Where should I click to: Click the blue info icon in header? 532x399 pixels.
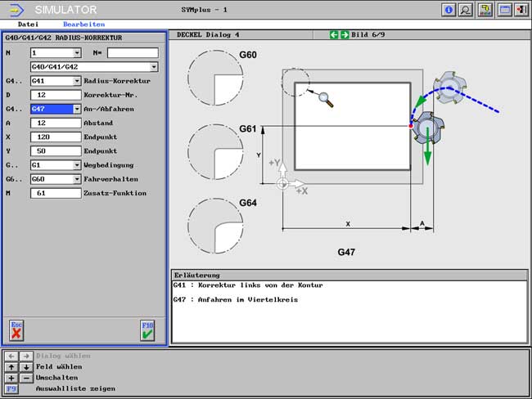pos(449,10)
